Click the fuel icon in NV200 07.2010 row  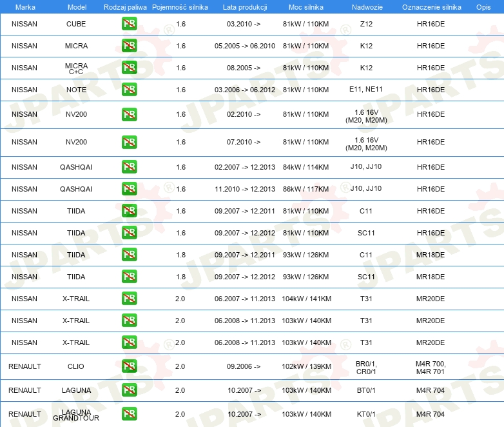click(x=129, y=143)
